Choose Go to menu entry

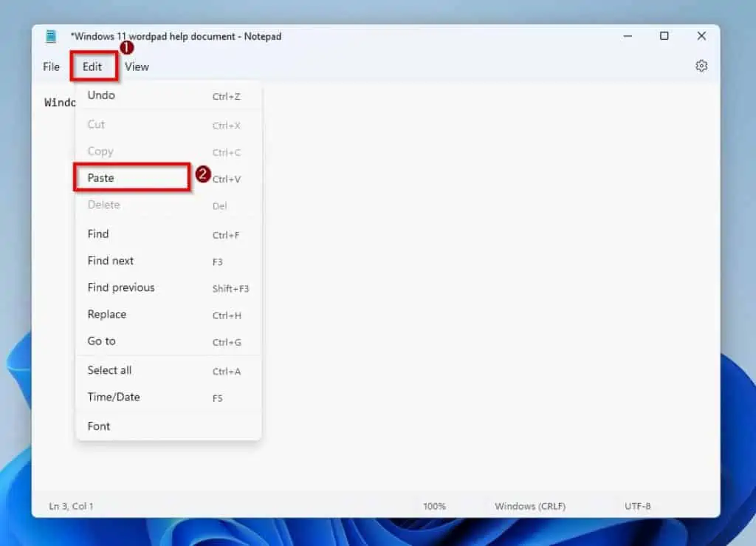point(169,341)
